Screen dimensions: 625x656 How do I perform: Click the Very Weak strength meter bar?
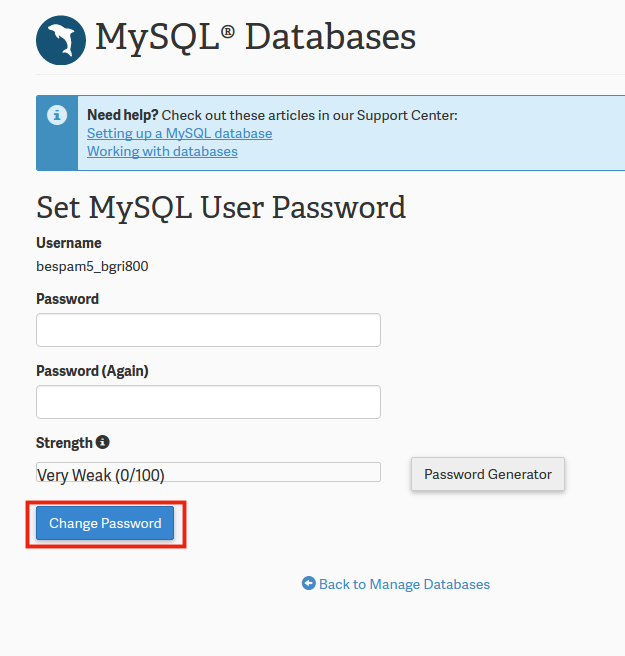click(208, 473)
